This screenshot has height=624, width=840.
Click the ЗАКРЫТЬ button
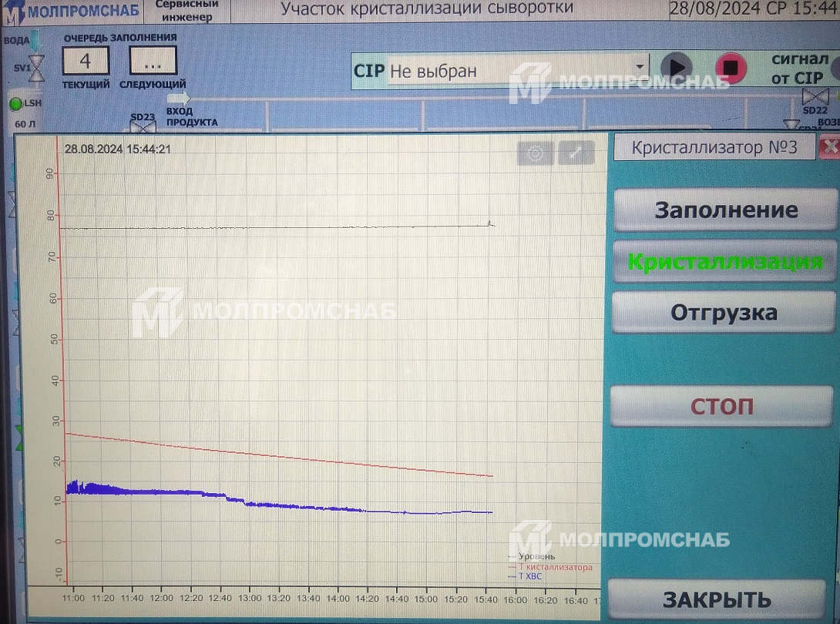click(x=717, y=599)
